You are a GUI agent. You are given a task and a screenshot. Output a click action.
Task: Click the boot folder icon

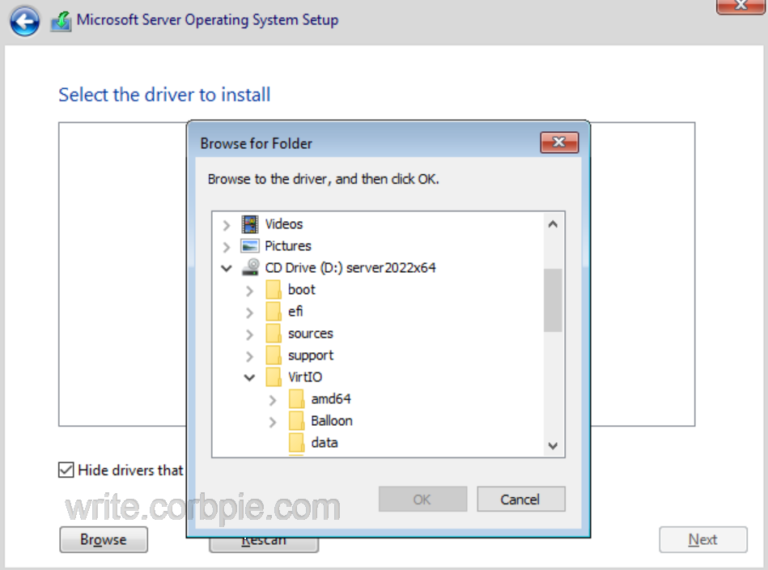click(273, 289)
